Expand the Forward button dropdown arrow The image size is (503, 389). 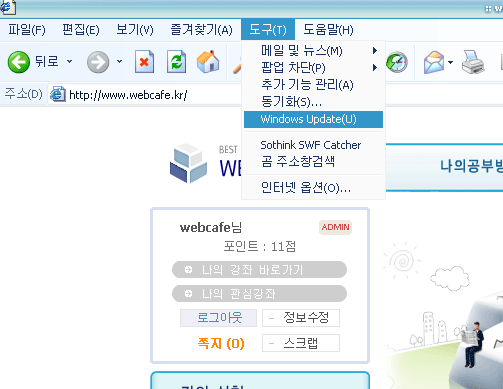[x=119, y=61]
